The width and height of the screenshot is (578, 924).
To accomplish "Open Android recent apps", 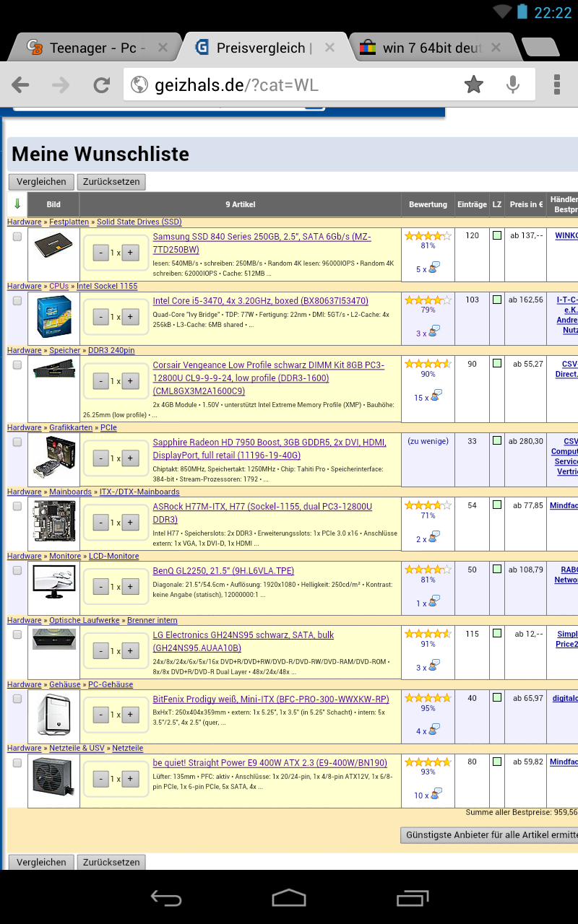I will click(413, 897).
